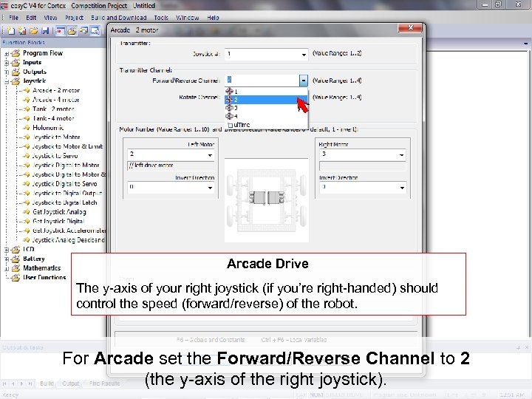Click the last window-layout toolbar icon
This screenshot has height=399, width=532.
tap(95, 31)
